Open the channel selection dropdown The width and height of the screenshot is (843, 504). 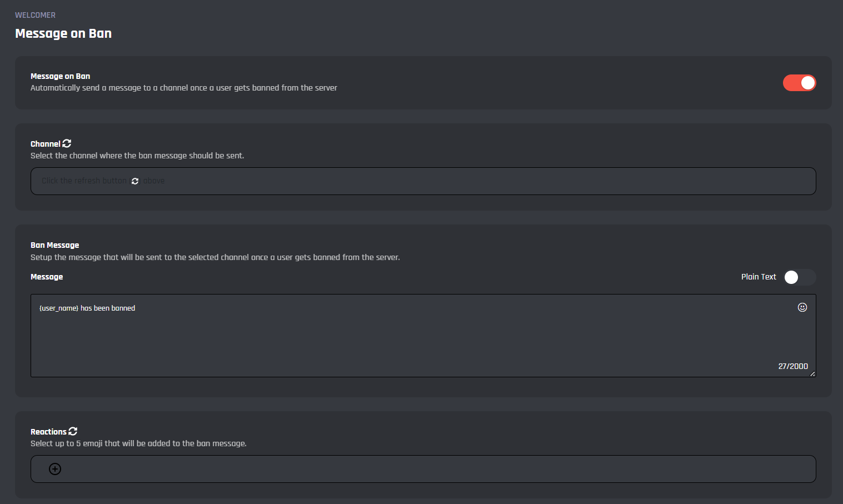point(422,181)
